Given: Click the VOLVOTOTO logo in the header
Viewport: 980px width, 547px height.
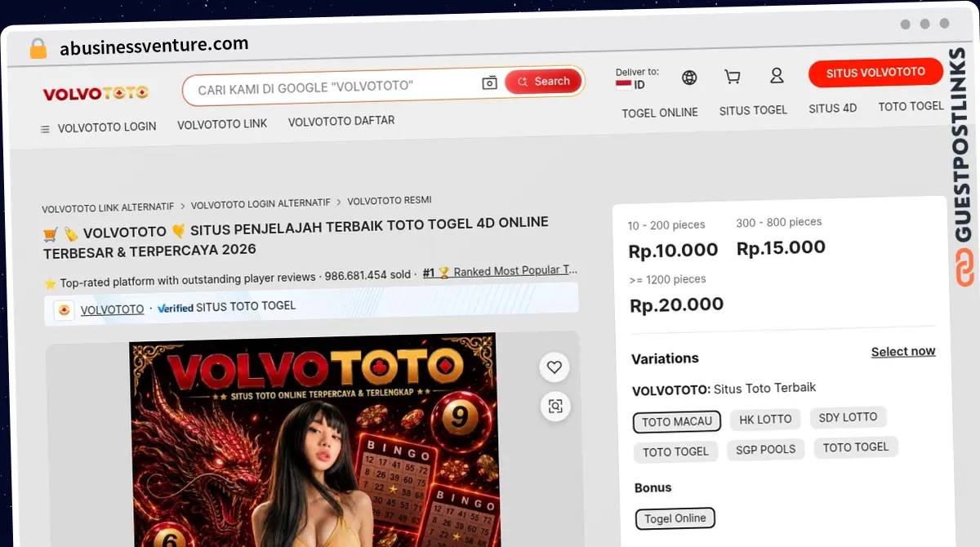Looking at the screenshot, I should coord(96,93).
